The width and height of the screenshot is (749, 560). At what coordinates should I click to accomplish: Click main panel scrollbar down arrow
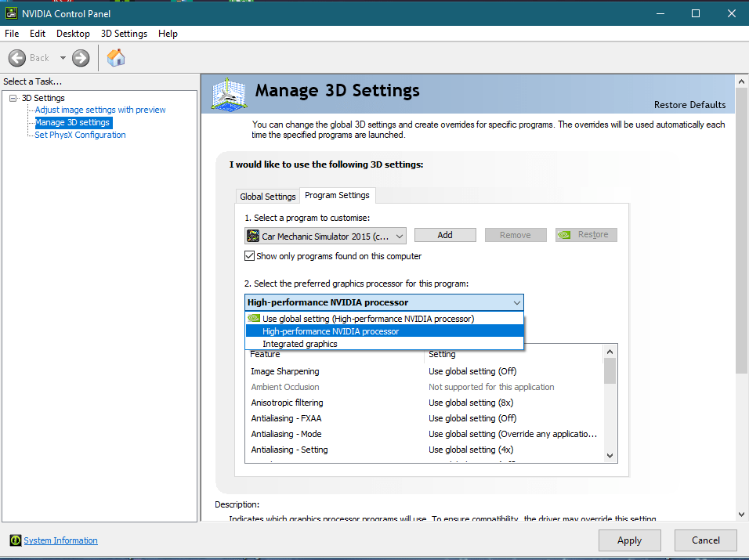coord(741,515)
